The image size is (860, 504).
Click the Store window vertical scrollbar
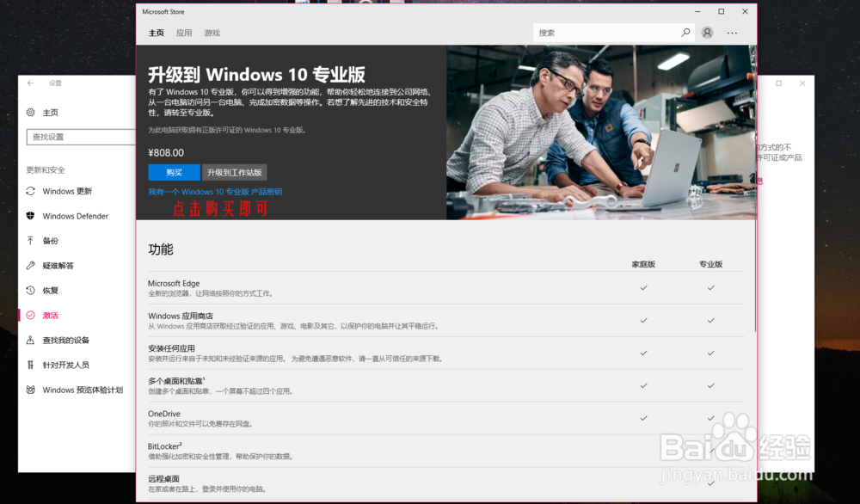755,188
